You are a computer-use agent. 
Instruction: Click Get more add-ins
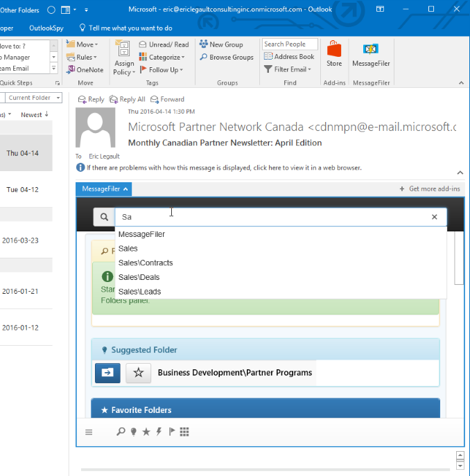(x=430, y=189)
